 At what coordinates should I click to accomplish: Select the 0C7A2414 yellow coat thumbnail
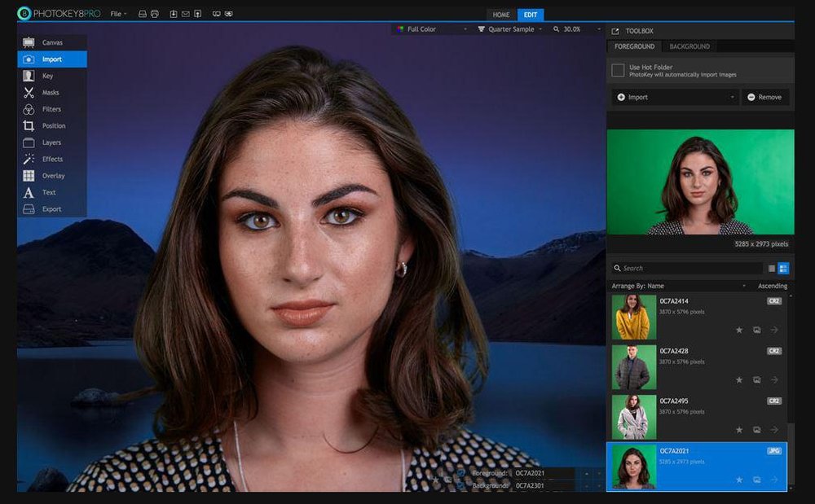633,318
